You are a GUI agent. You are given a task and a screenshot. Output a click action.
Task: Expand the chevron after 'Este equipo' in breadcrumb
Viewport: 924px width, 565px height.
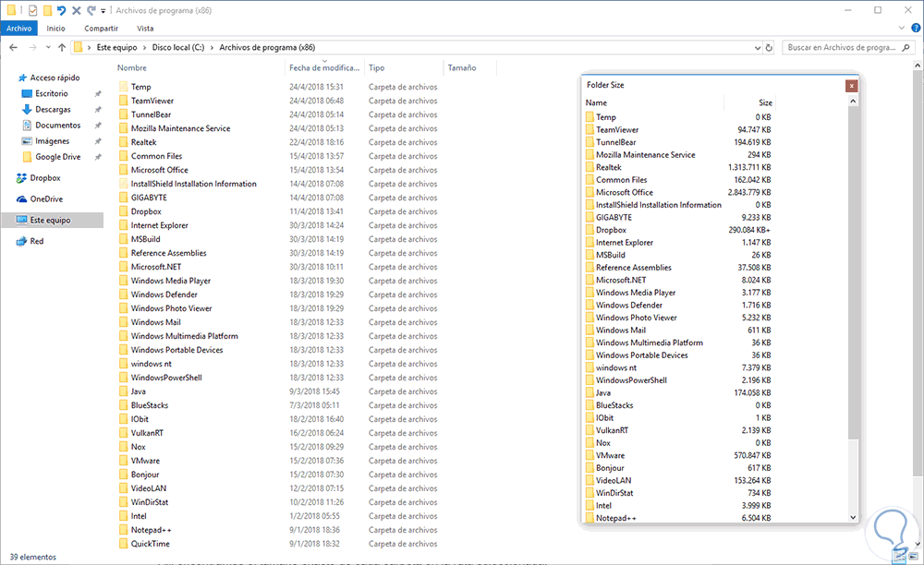pyautogui.click(x=144, y=48)
